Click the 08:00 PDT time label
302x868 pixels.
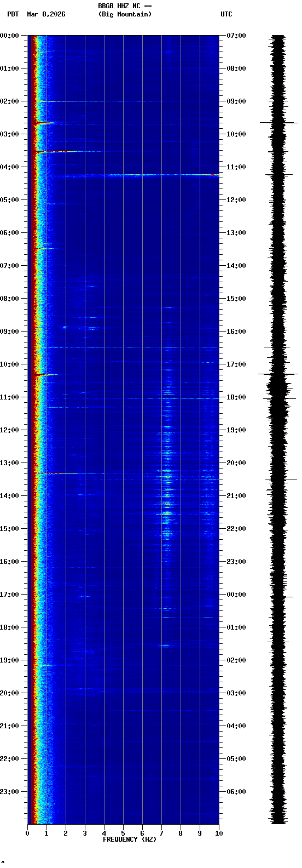pos(9,299)
